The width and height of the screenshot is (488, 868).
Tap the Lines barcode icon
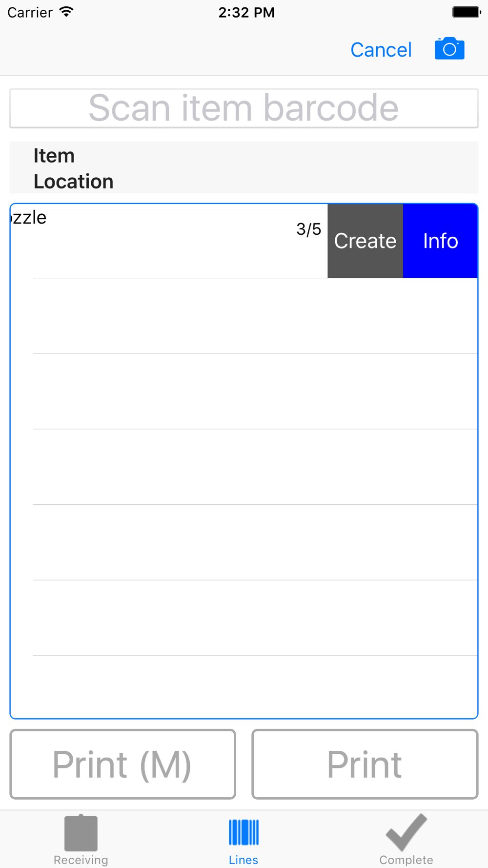click(x=244, y=832)
